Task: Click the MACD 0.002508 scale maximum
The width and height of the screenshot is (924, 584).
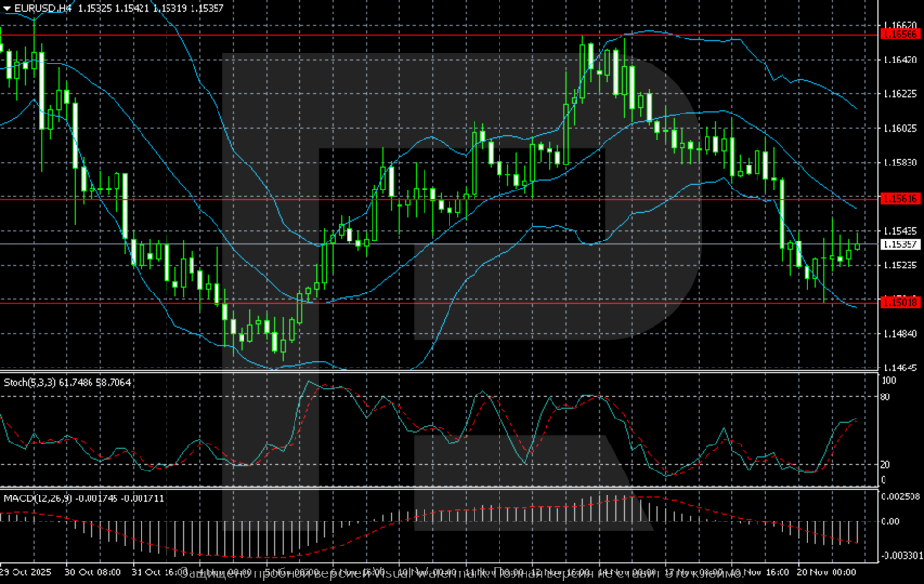Action: (x=899, y=496)
